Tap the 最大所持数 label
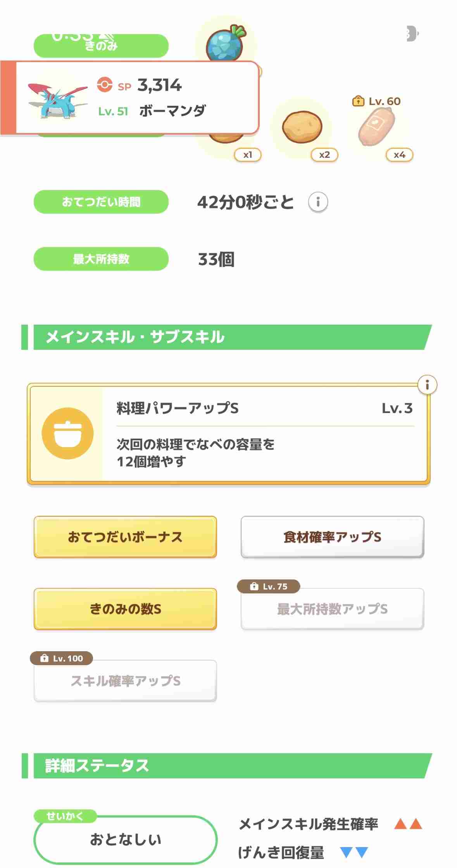Screen dimensions: 457x868 pyautogui.click(x=101, y=259)
